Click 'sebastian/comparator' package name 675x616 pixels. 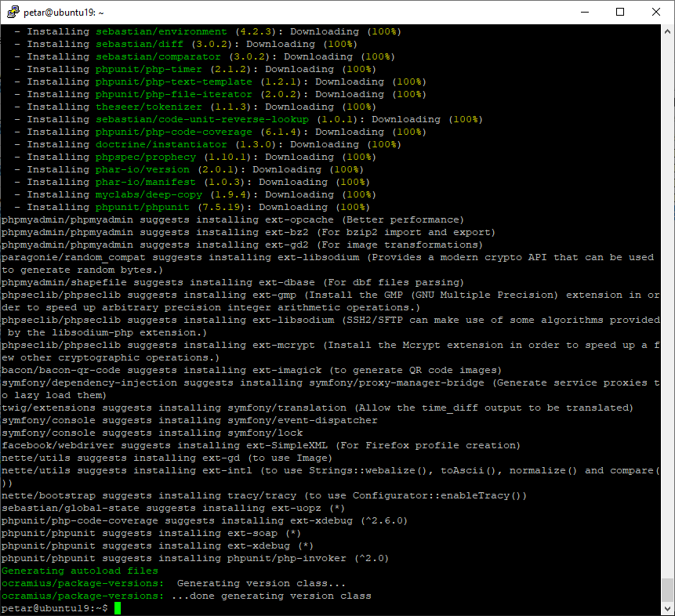click(x=158, y=56)
